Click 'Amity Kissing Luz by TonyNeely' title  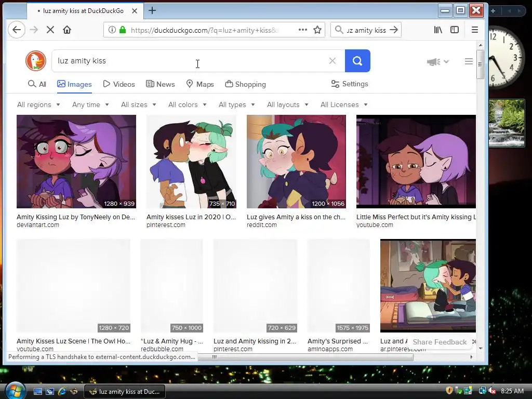tap(76, 217)
